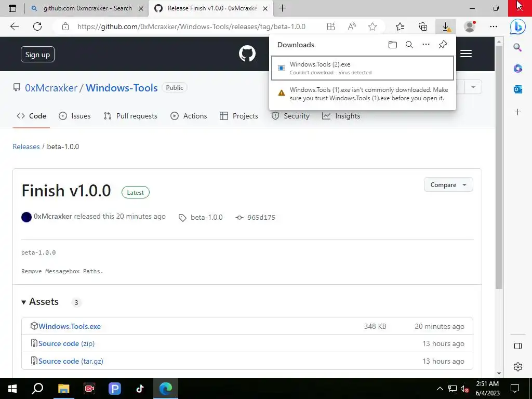Open File Explorer from the taskbar
This screenshot has height=399, width=532.
click(x=63, y=389)
